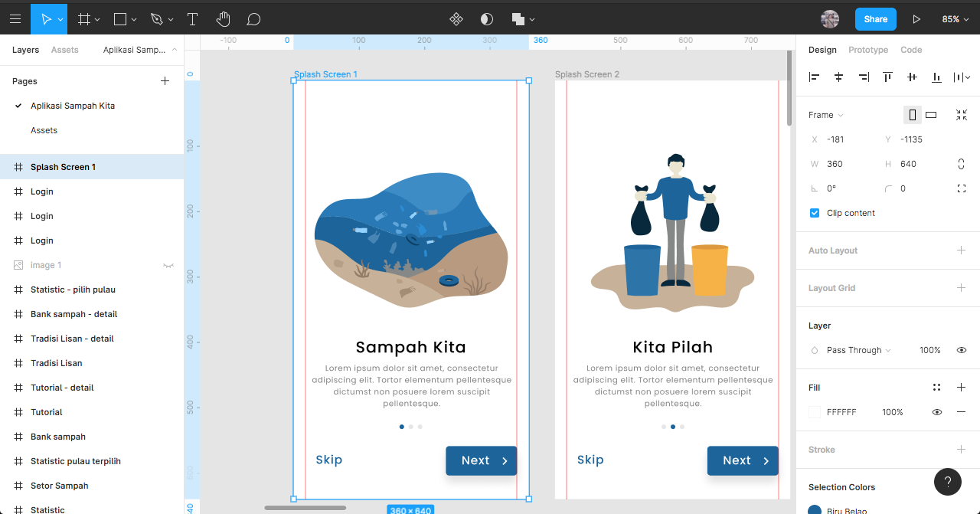Open Frame type dropdown in Design panel
The width and height of the screenshot is (980, 514).
pyautogui.click(x=826, y=115)
